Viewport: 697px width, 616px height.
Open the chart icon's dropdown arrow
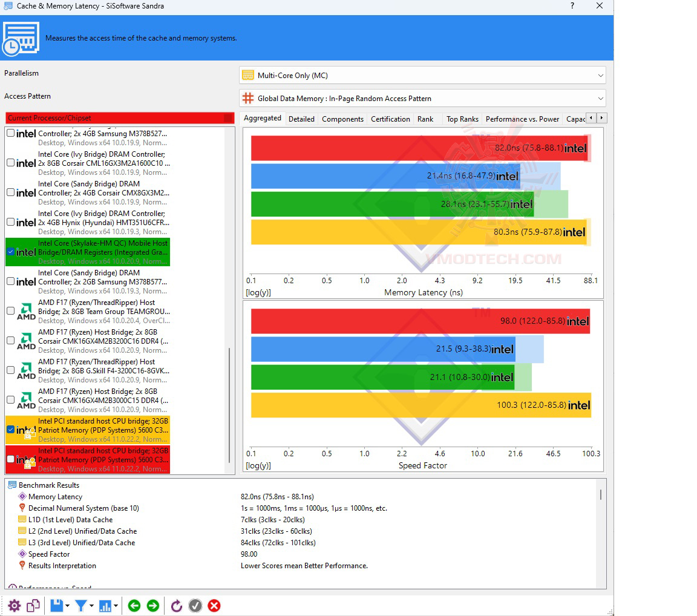(115, 606)
